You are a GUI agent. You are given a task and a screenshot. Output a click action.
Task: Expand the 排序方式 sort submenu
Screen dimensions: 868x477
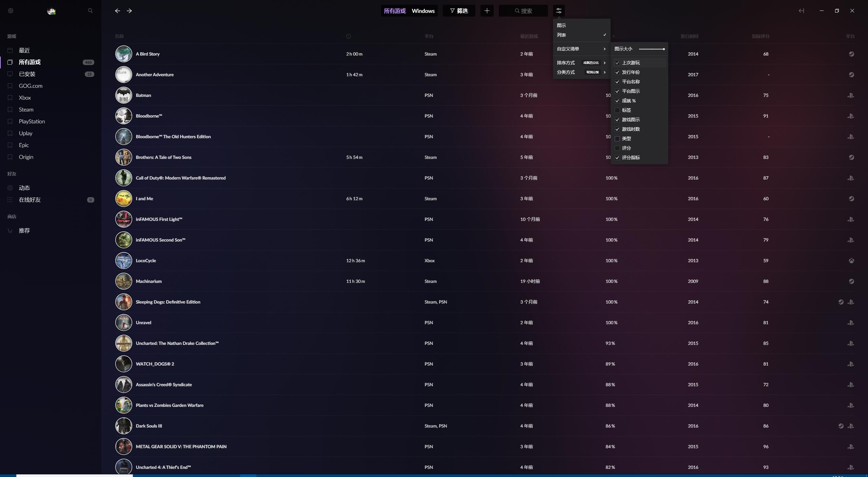pos(581,63)
